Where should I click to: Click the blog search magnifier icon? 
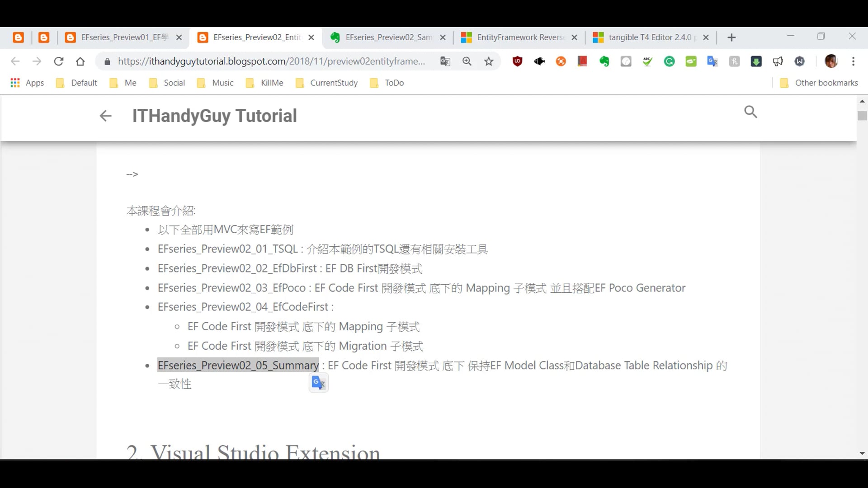pyautogui.click(x=750, y=112)
